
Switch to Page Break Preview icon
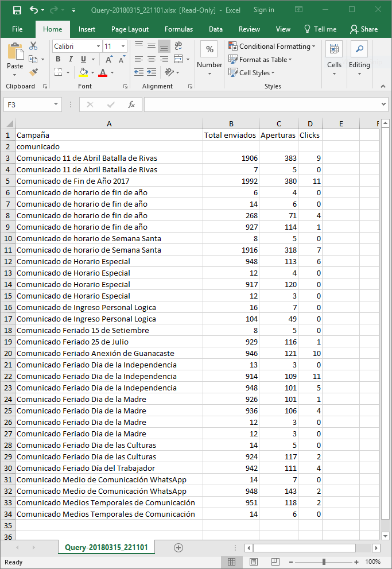(x=275, y=562)
